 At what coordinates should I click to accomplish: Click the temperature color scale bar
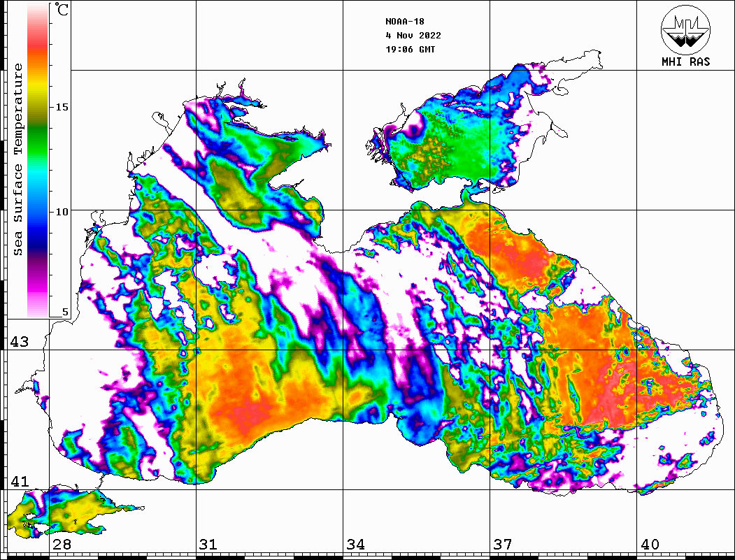[38, 160]
